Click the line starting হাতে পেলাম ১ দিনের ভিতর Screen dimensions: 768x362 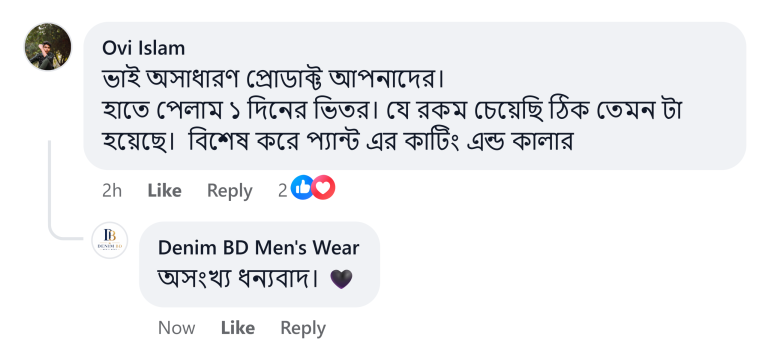pyautogui.click(x=392, y=112)
